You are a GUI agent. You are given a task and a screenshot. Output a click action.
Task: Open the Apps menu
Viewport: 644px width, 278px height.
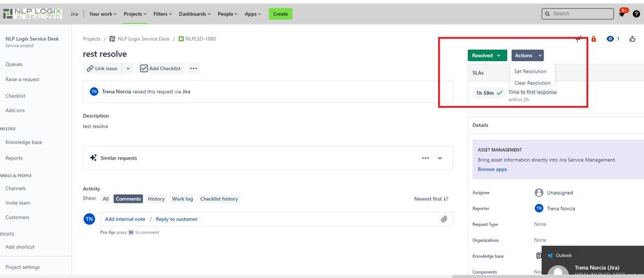click(253, 14)
